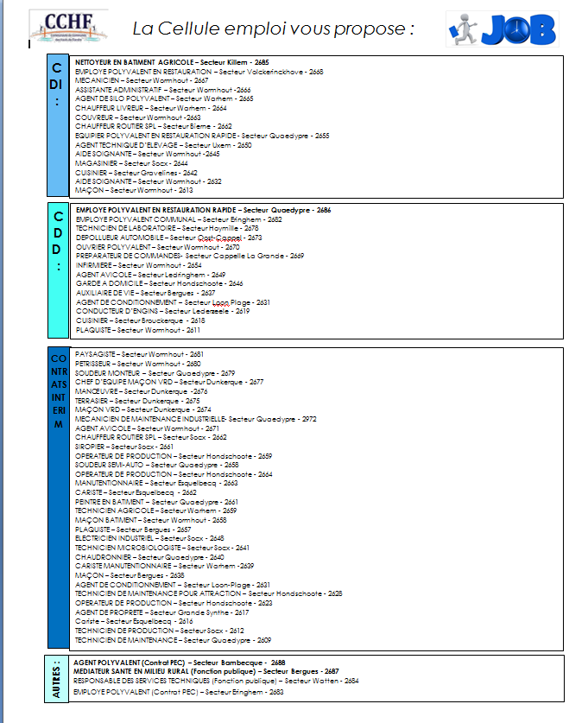Select 'SOUDEUR SEMI-AUTO' Quaedypre offer

point(156,466)
